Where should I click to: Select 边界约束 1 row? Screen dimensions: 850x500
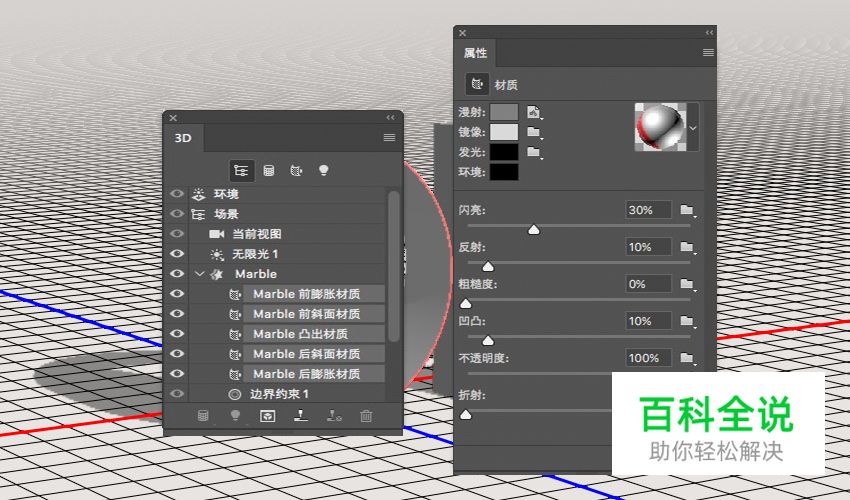pyautogui.click(x=279, y=394)
